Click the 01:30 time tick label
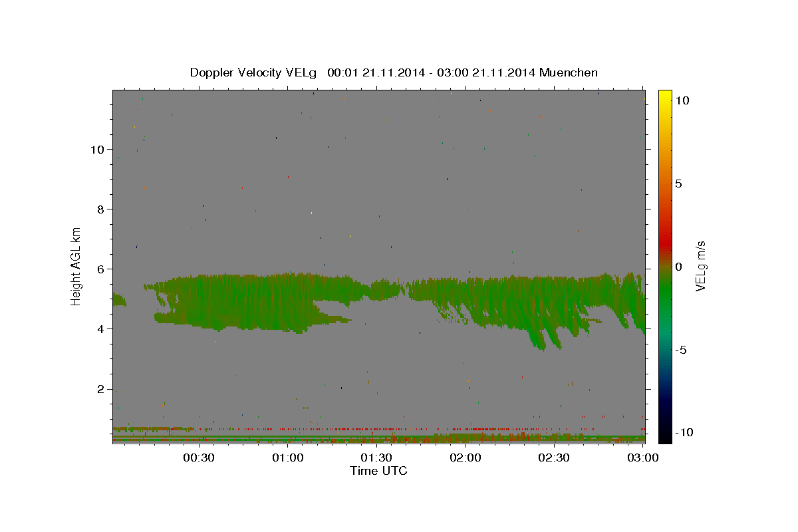Viewport: 798px width, 532px height. point(377,458)
